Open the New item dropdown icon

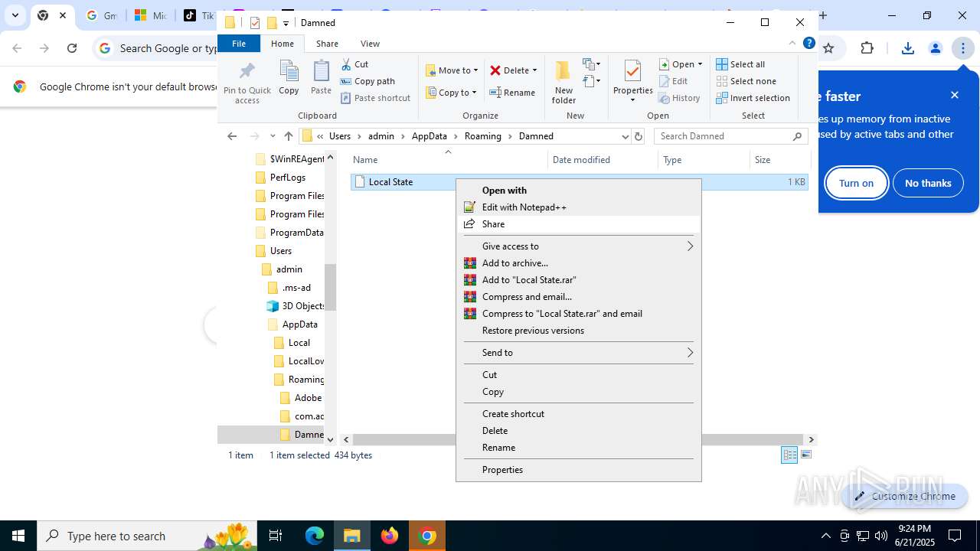point(592,64)
